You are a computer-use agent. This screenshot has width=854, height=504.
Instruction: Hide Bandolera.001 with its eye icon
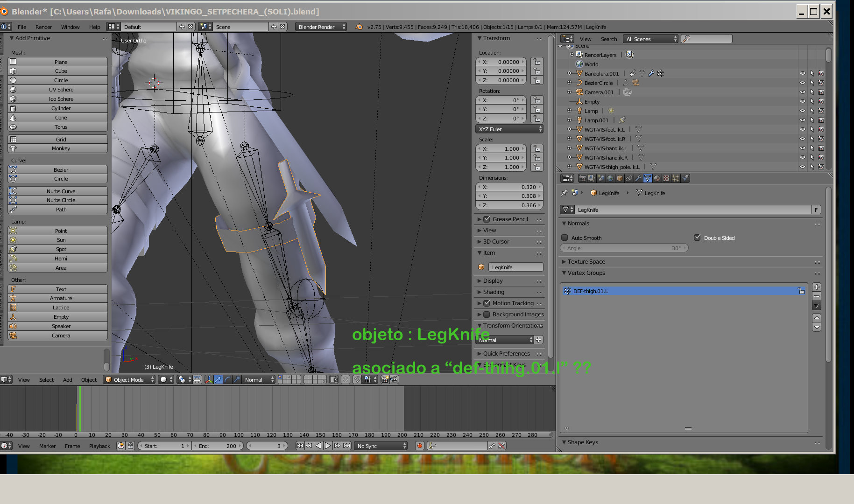click(x=802, y=74)
